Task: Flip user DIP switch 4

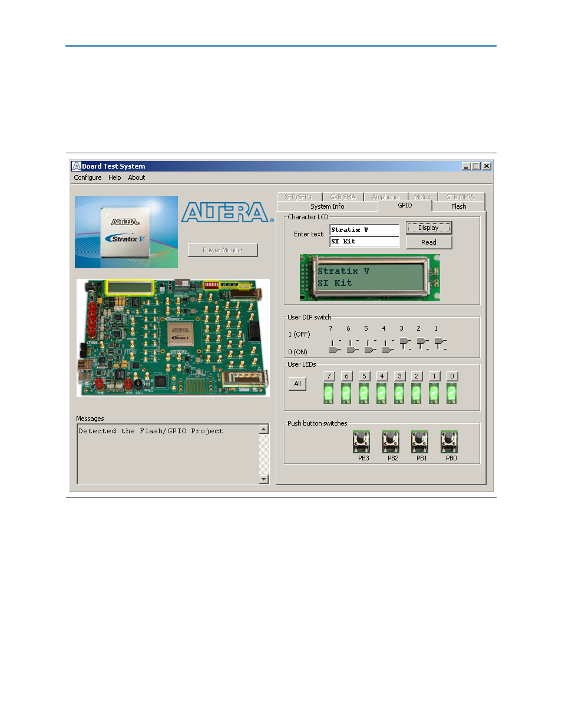Action: pyautogui.click(x=388, y=345)
